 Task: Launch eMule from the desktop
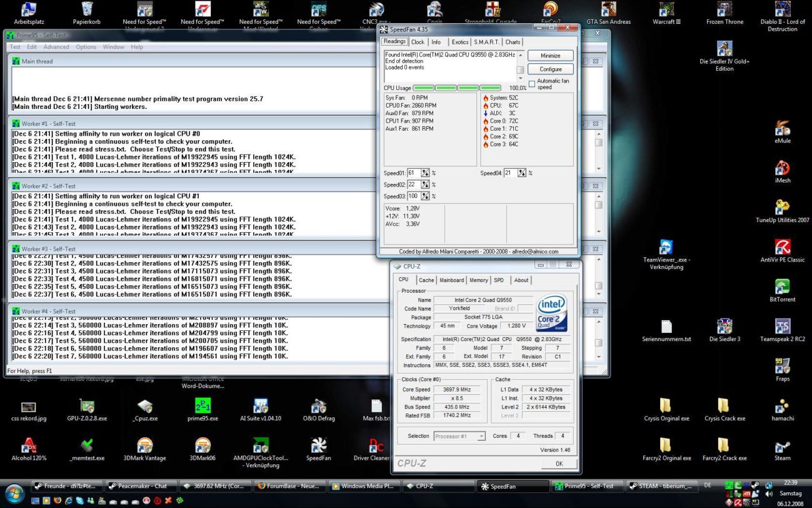783,132
